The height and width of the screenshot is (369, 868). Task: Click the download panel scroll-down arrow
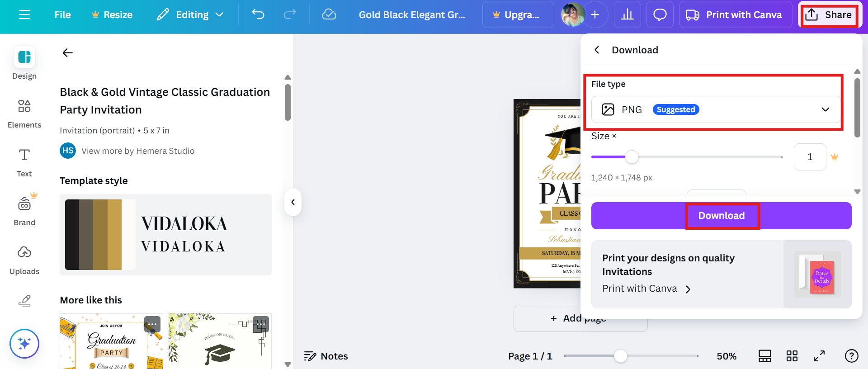point(857,192)
